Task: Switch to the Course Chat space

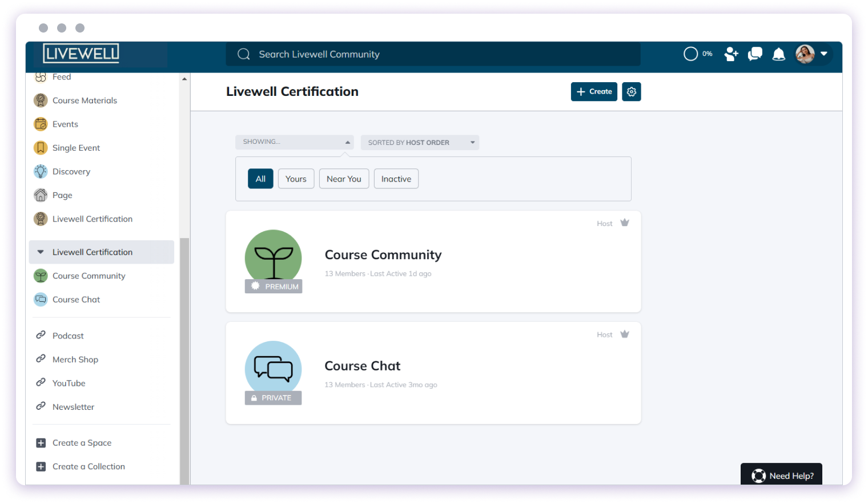Action: point(77,299)
